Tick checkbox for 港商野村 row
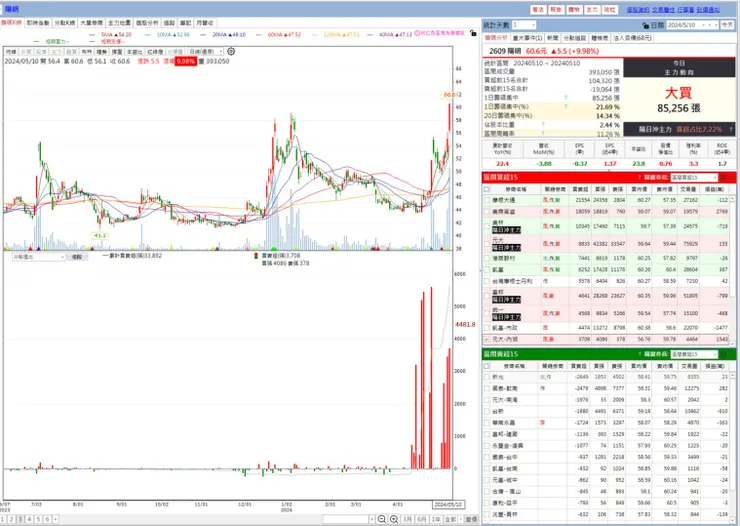The height and width of the screenshot is (526, 740). (487, 259)
